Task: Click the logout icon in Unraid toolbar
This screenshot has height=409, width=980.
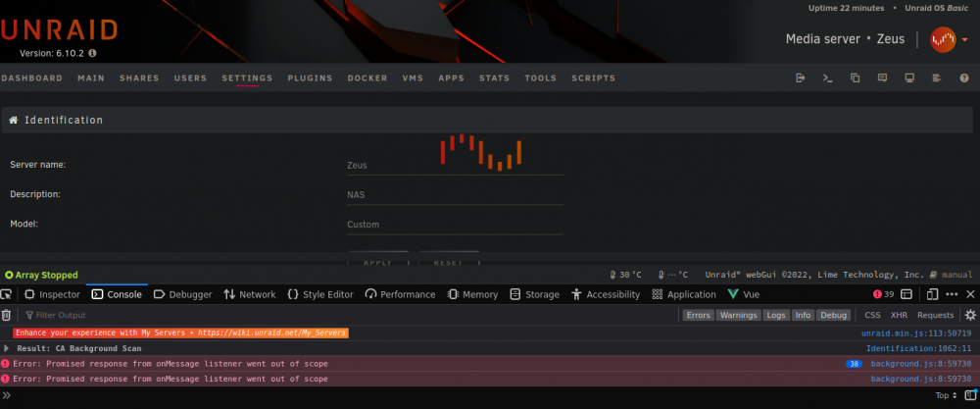Action: click(800, 78)
